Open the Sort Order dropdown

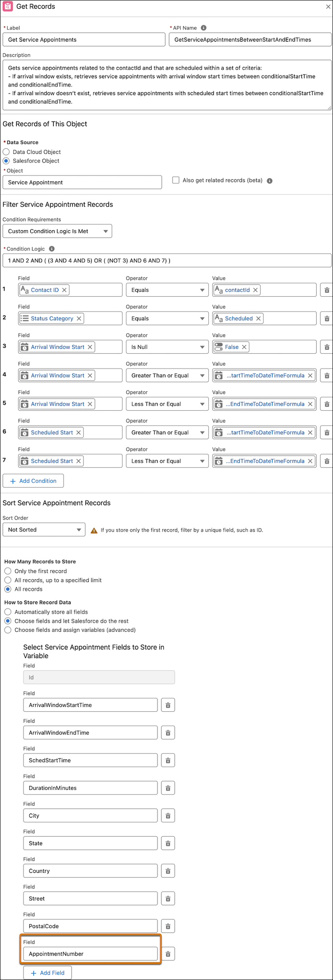click(x=44, y=530)
